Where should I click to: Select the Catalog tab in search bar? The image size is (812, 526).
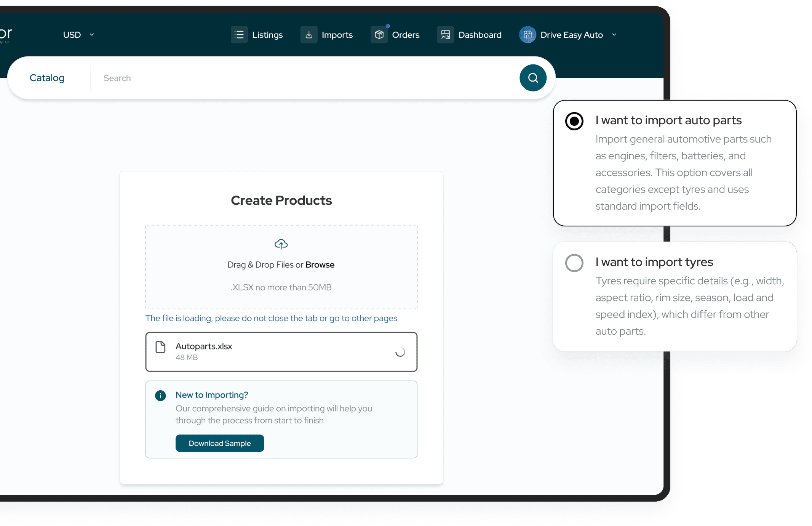pyautogui.click(x=47, y=78)
